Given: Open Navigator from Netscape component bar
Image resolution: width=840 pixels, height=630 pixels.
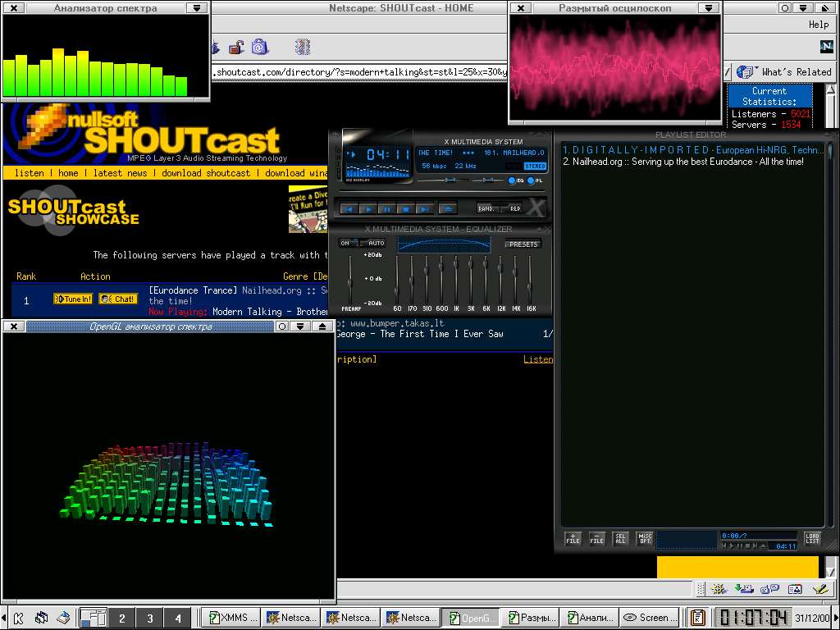Looking at the screenshot, I should pyautogui.click(x=719, y=589).
